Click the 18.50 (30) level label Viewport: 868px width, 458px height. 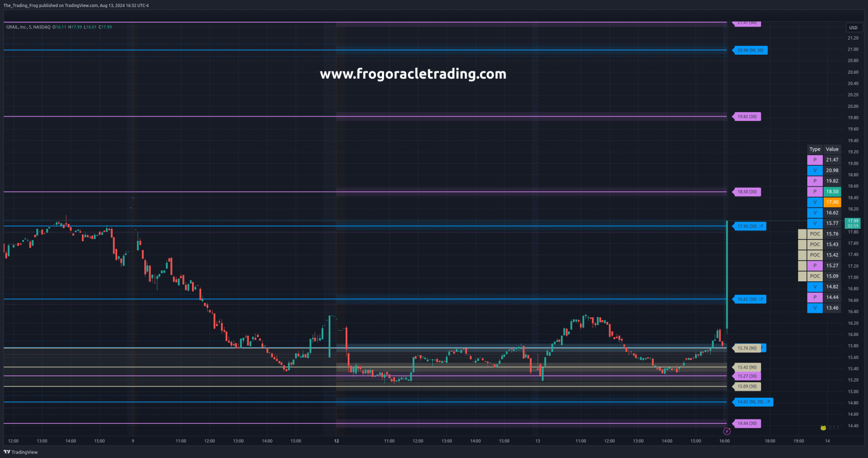coord(746,192)
